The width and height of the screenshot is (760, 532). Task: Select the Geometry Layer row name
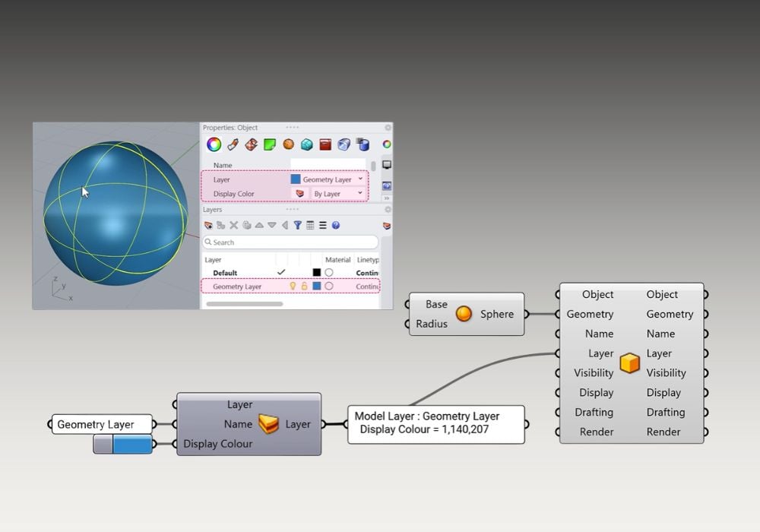(237, 287)
